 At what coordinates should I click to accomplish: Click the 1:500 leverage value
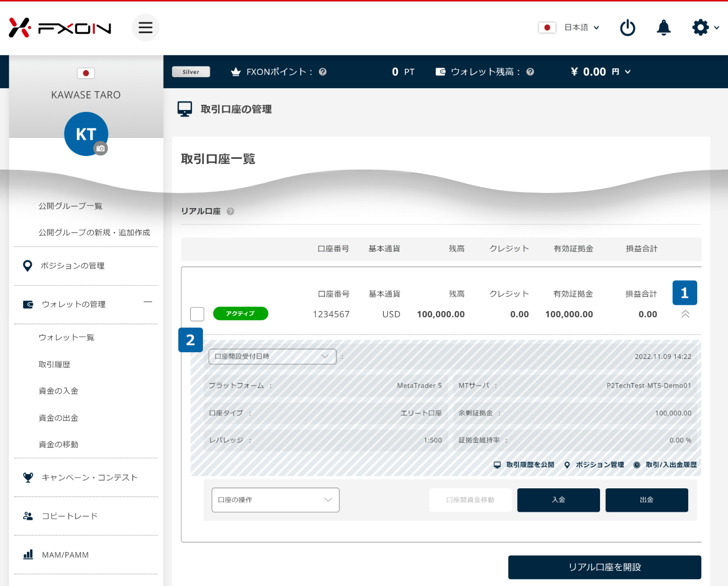pos(433,440)
